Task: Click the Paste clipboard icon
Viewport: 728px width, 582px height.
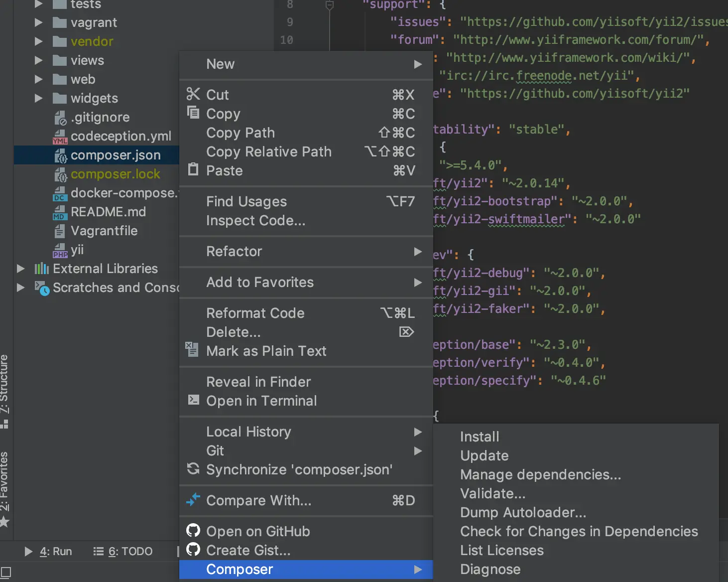Action: (x=193, y=169)
